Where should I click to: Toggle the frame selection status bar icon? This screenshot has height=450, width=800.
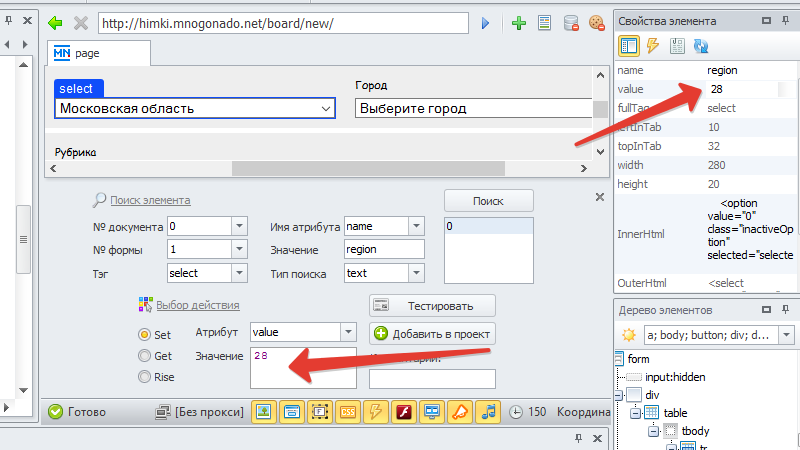[320, 412]
